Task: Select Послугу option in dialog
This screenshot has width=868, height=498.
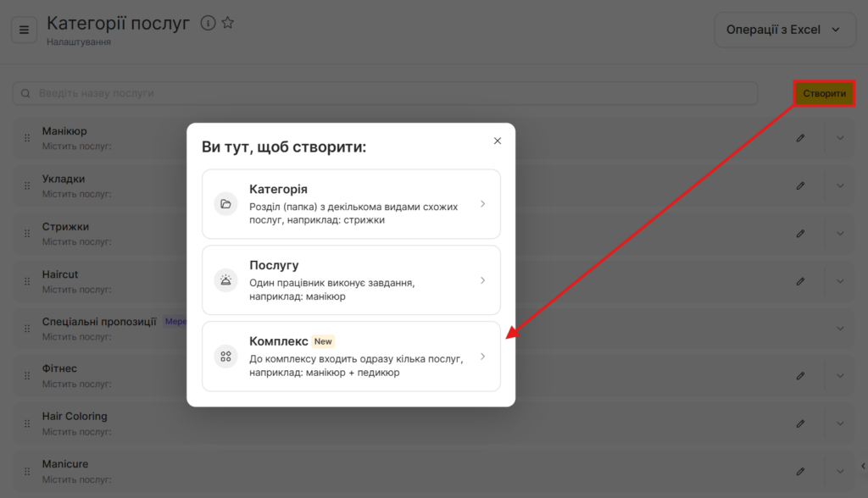Action: pyautogui.click(x=351, y=280)
